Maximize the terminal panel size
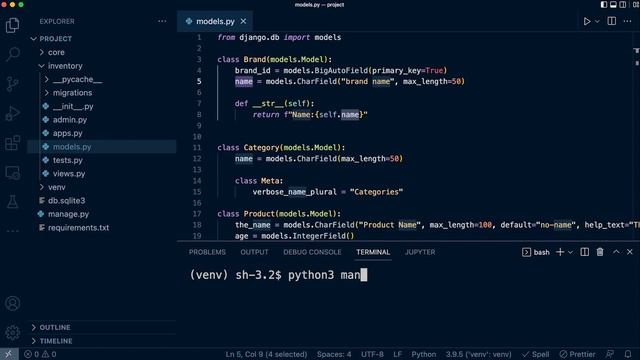The width and height of the screenshot is (640, 360). click(x=616, y=252)
